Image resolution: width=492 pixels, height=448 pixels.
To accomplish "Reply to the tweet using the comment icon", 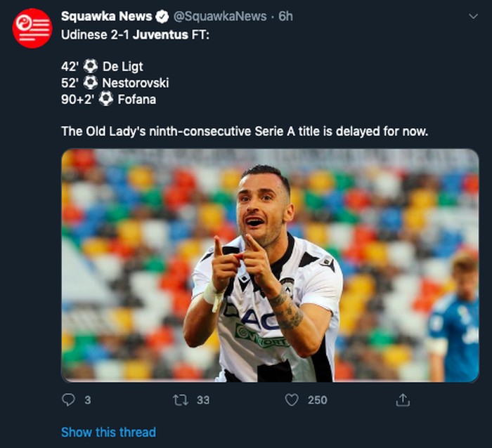I will pos(68,400).
